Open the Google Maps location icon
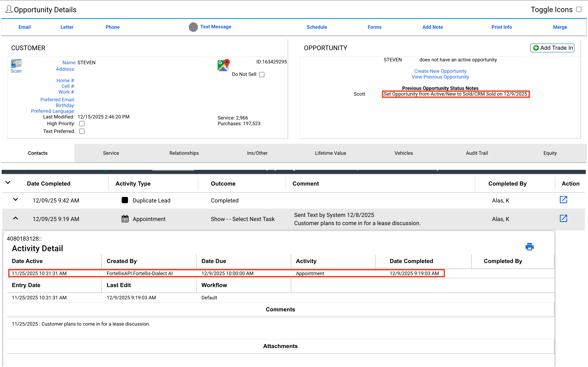The height and width of the screenshot is (367, 588). point(223,65)
